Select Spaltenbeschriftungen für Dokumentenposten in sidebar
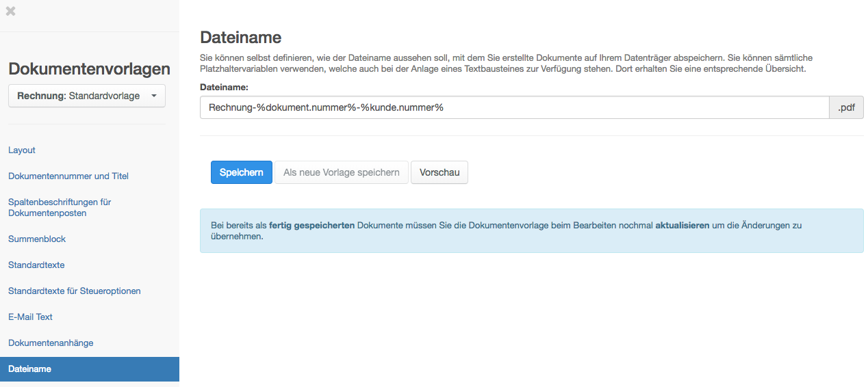The height and width of the screenshot is (387, 868). click(60, 208)
